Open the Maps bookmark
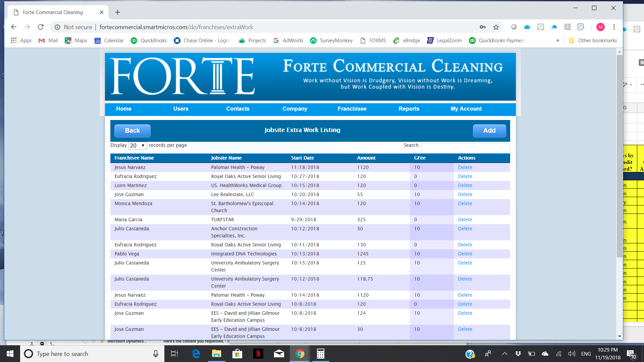 [x=76, y=41]
